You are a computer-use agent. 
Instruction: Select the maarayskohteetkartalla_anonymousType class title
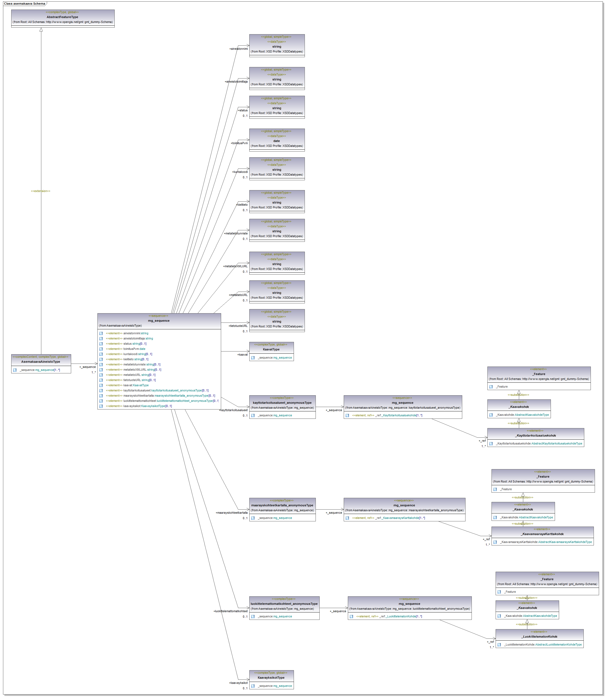pyautogui.click(x=282, y=506)
